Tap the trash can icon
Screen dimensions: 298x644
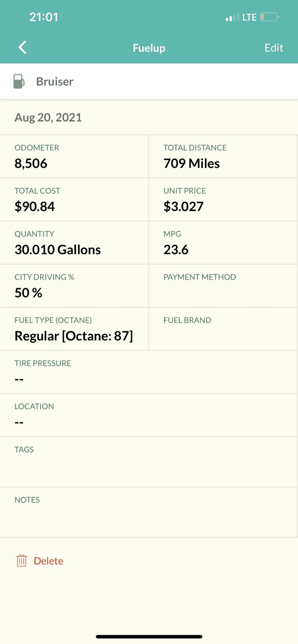click(21, 561)
